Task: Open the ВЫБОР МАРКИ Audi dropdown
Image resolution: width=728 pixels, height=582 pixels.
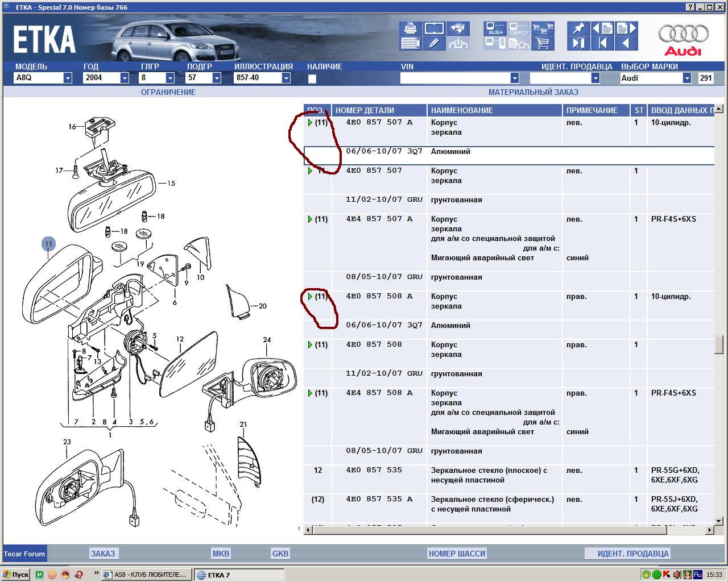Action: (686, 78)
